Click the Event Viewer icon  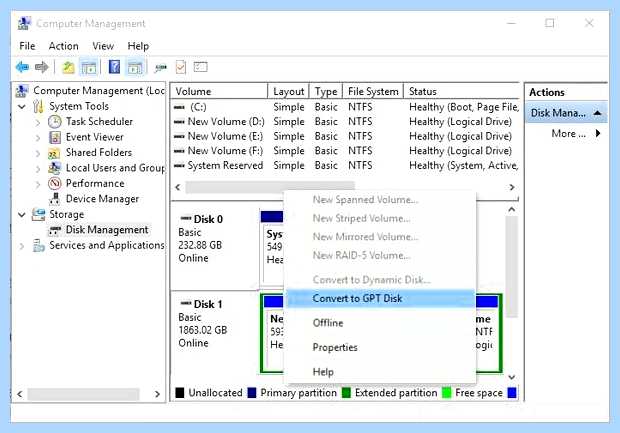pos(55,137)
